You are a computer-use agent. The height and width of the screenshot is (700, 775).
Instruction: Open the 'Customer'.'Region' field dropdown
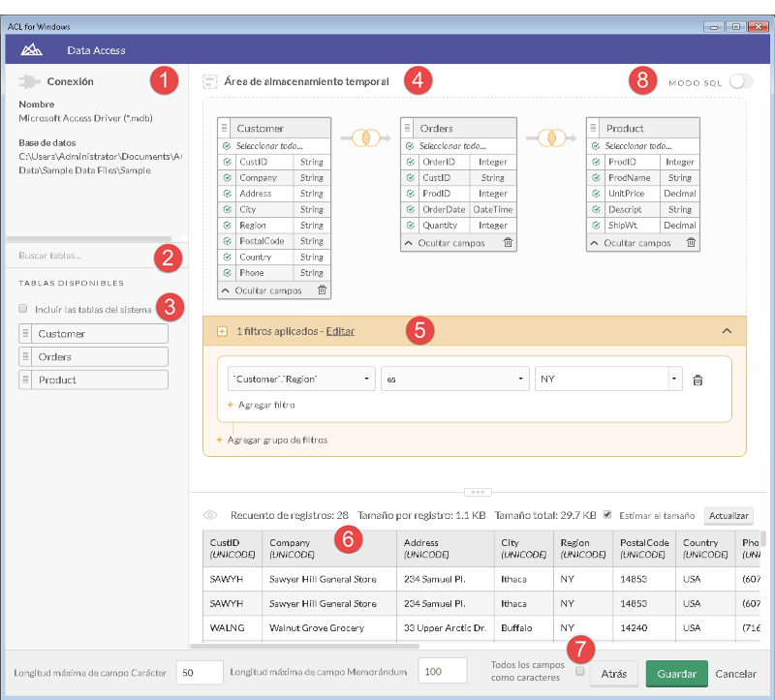(301, 380)
